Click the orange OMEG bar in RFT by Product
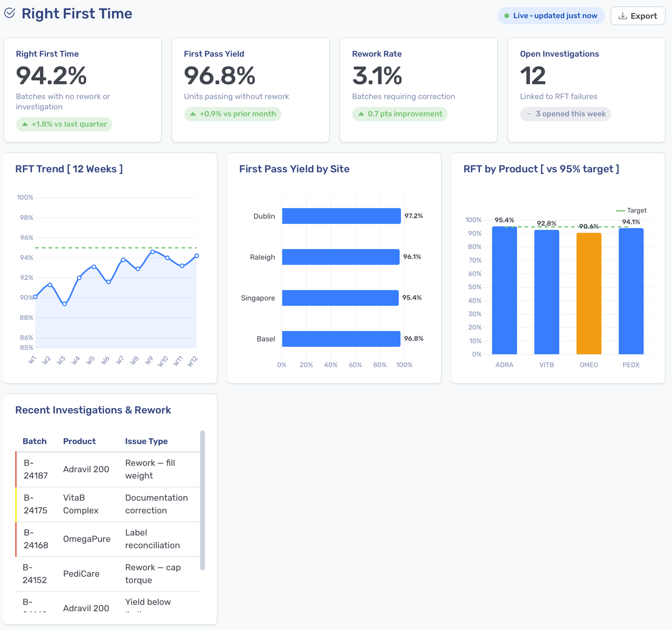 pyautogui.click(x=589, y=294)
